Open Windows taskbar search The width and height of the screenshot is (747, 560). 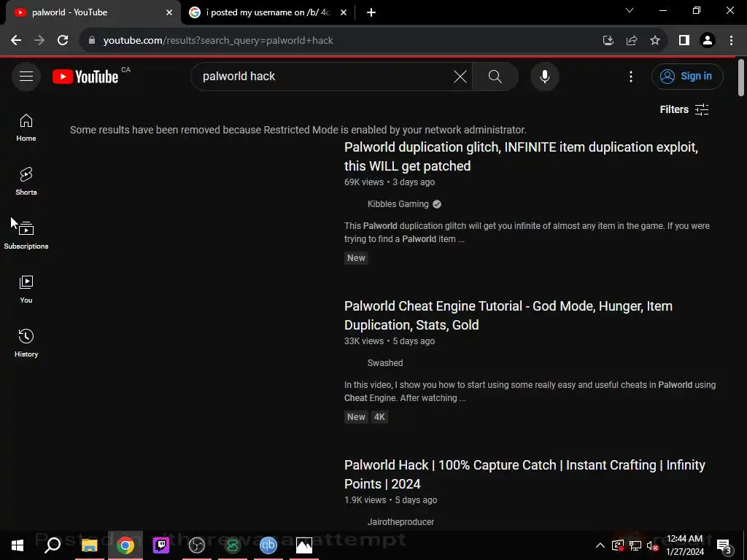coord(53,545)
